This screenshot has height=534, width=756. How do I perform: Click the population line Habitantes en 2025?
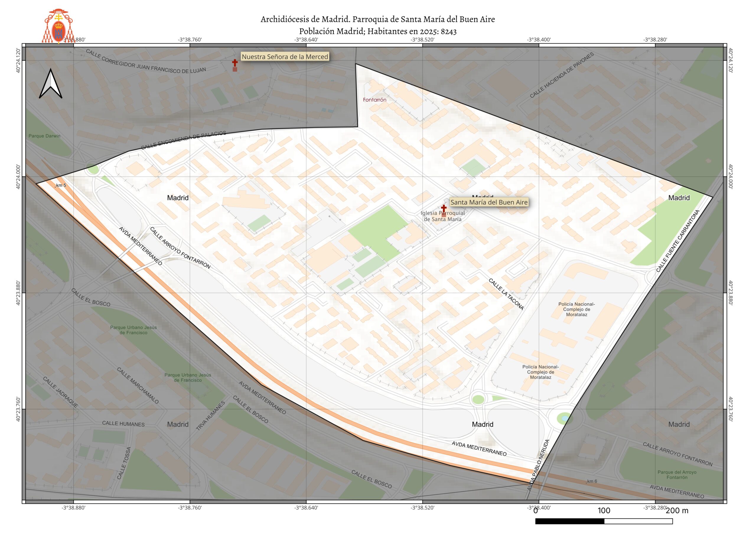[378, 32]
